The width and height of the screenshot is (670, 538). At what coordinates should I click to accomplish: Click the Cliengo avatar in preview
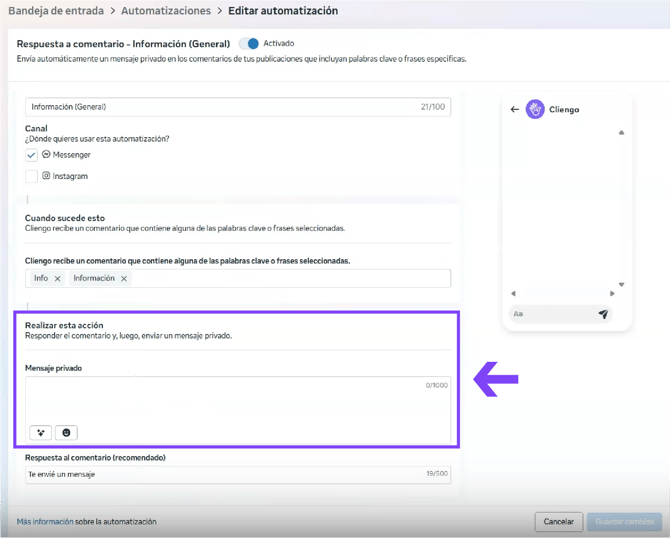coord(535,109)
